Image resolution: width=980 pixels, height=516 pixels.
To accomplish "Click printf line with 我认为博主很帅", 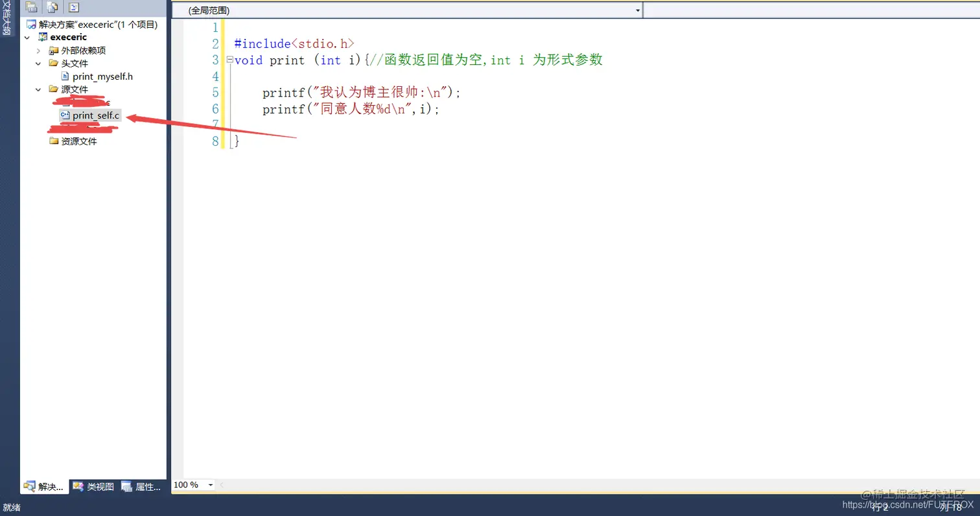I will pos(362,93).
